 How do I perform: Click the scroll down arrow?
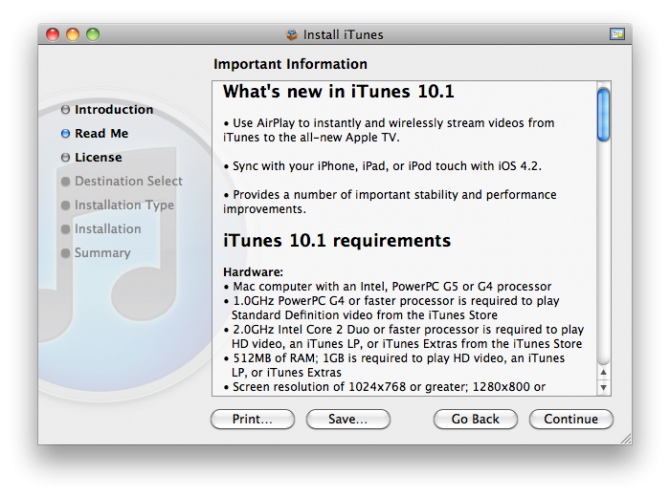603,388
